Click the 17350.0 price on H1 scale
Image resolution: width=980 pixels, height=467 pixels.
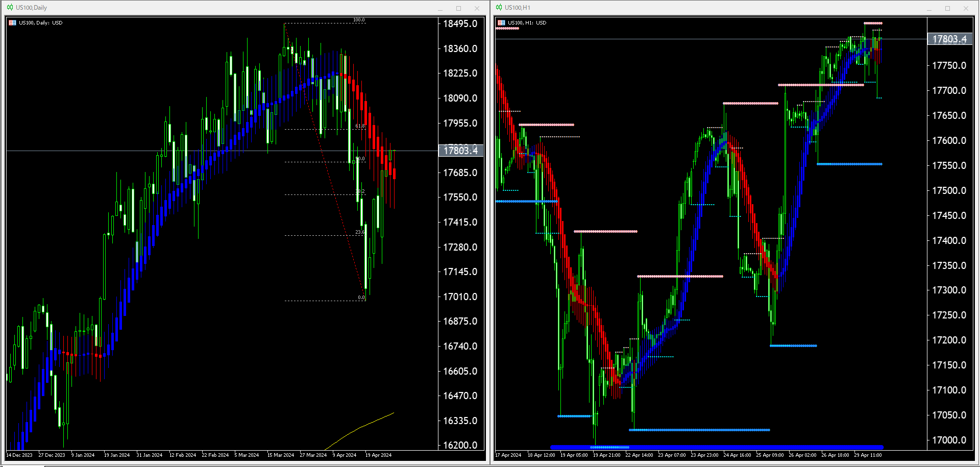point(949,266)
